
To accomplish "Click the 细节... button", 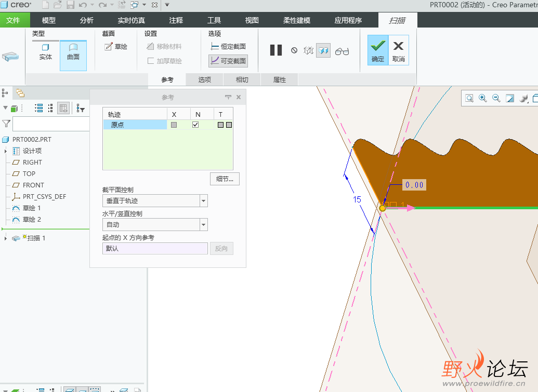I will pyautogui.click(x=225, y=179).
